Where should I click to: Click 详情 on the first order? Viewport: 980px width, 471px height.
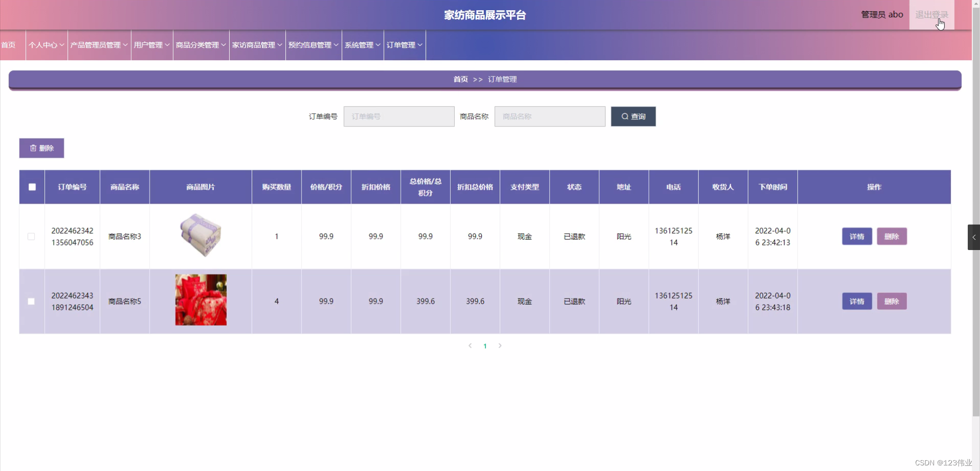(856, 236)
